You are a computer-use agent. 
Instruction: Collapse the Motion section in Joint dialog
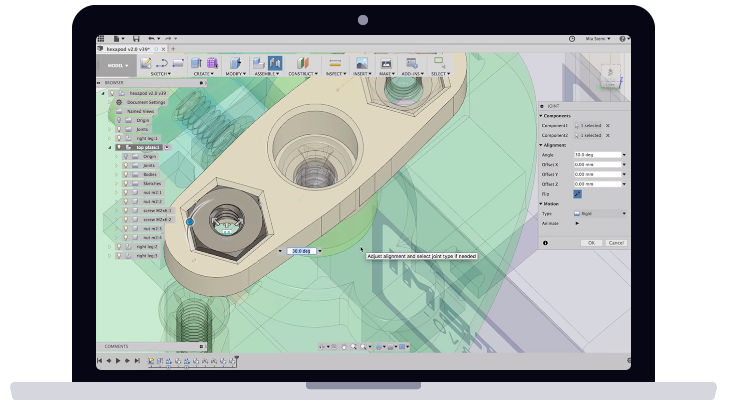coord(541,204)
